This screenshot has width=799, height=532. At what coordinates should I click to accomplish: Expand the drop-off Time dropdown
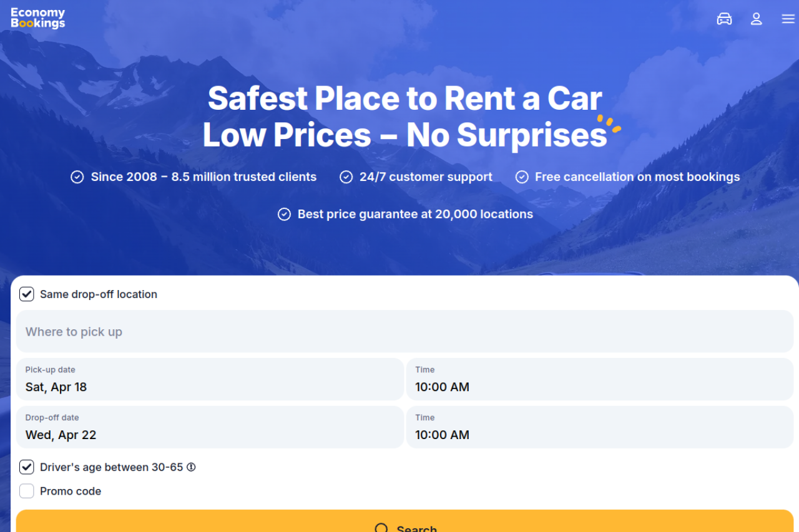click(x=599, y=427)
